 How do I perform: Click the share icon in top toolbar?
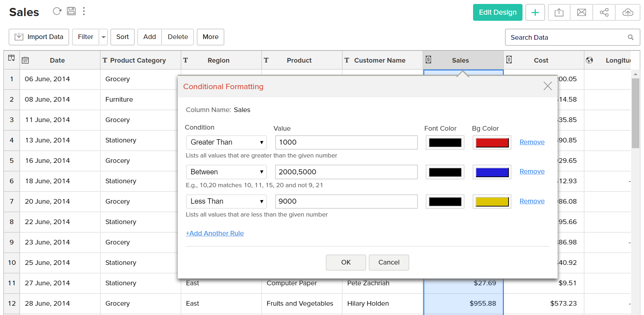[x=604, y=13]
